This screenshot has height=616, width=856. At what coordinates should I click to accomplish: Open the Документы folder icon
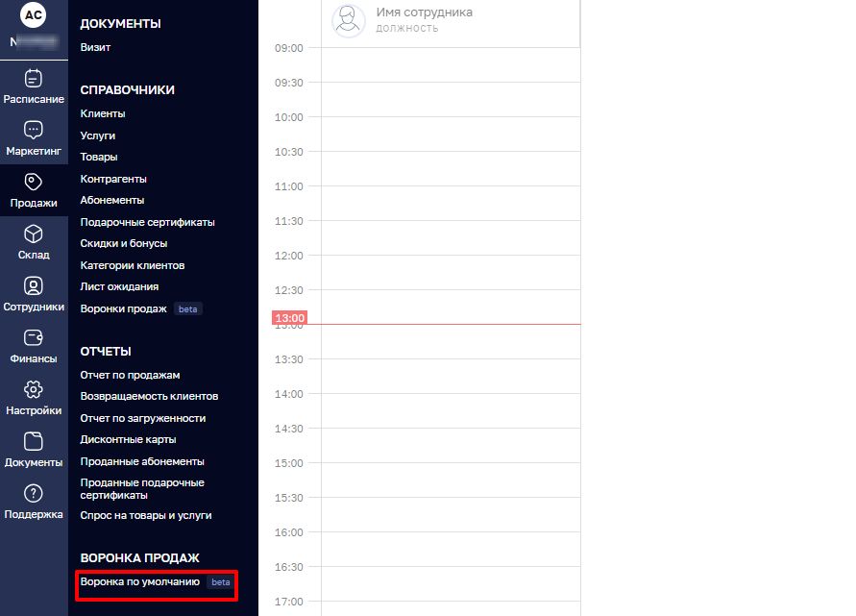(34, 441)
